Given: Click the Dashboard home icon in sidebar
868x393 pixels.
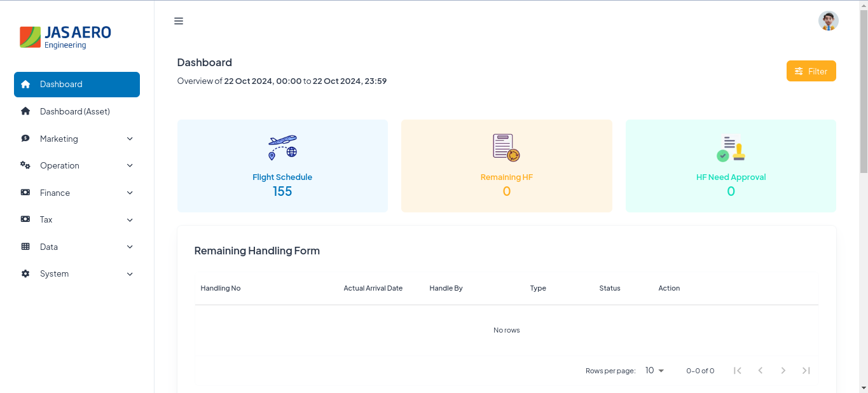Looking at the screenshot, I should point(25,84).
